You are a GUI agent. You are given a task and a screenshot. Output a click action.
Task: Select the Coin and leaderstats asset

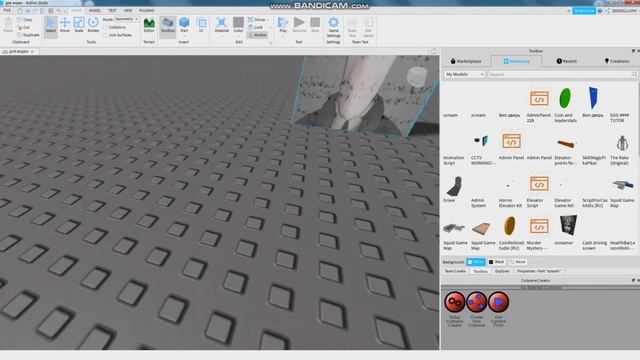pyautogui.click(x=566, y=105)
